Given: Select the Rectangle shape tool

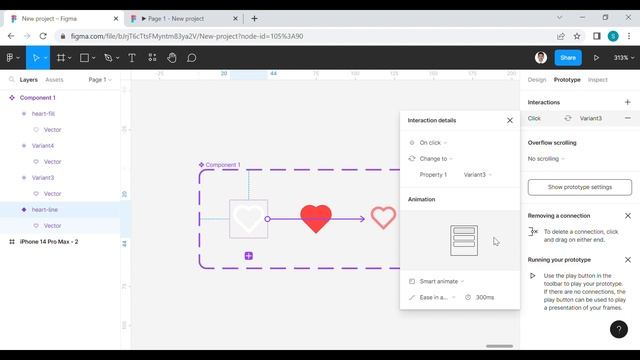Looking at the screenshot, I should (84, 58).
